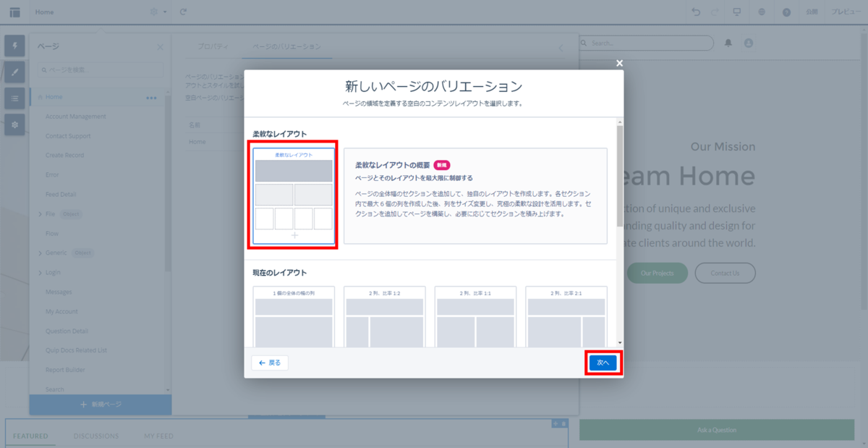868x448 pixels.
Task: Open the help question mark icon
Action: (x=786, y=12)
